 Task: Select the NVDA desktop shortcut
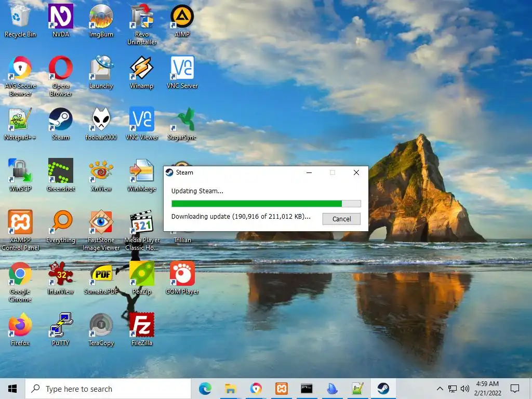click(60, 20)
